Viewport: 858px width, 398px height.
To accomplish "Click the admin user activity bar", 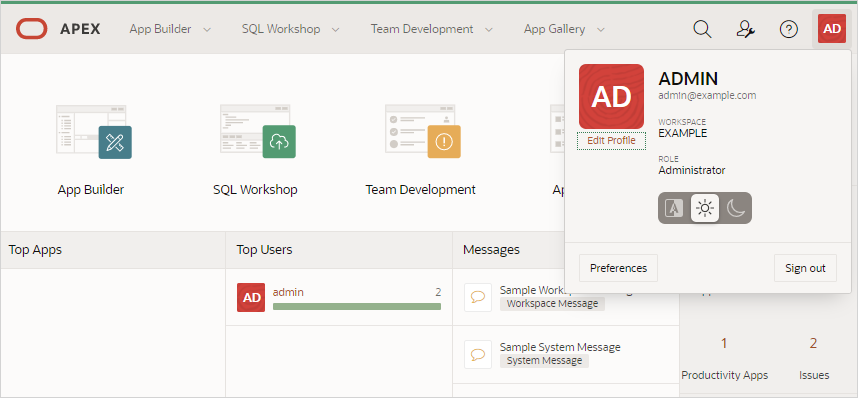I will 357,307.
